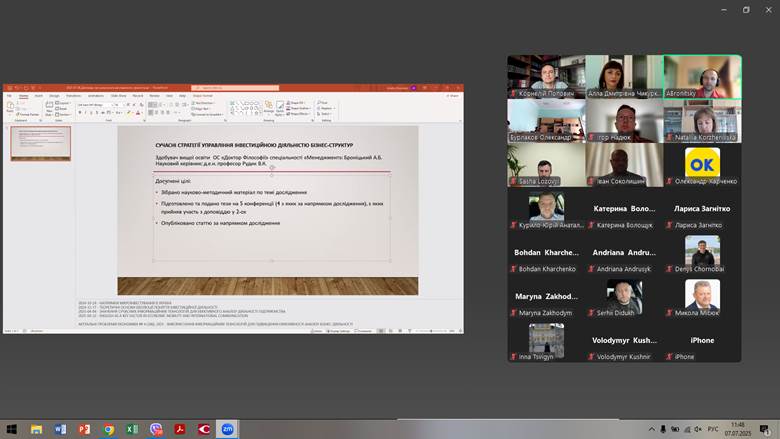Open Viber from the taskbar
Viewport: 780px width, 439px height.
point(156,429)
